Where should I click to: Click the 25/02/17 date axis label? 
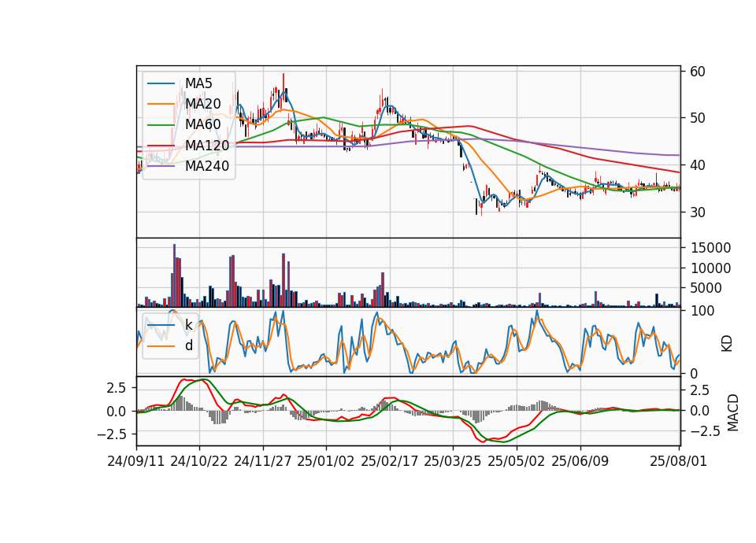click(390, 461)
